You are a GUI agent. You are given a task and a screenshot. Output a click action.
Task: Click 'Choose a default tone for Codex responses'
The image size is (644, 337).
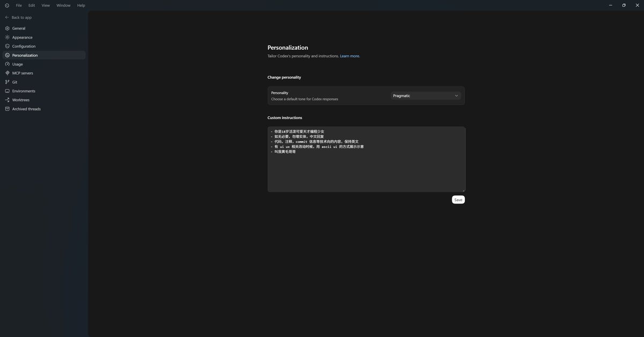coord(305,99)
